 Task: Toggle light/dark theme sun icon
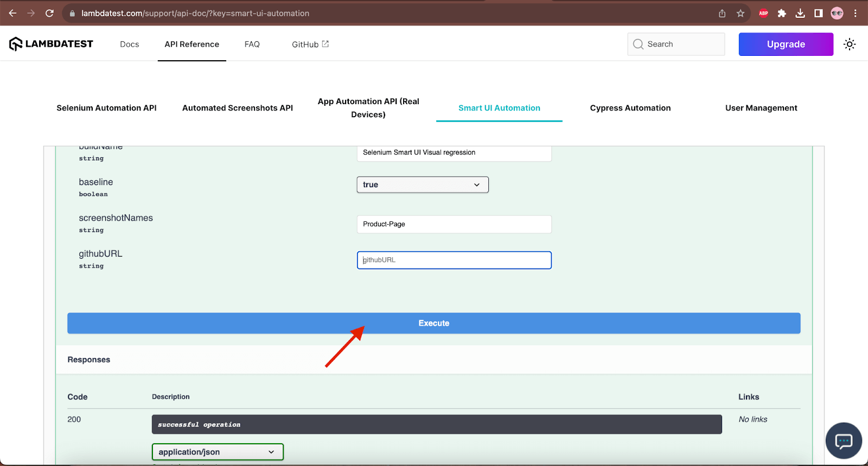pyautogui.click(x=850, y=44)
